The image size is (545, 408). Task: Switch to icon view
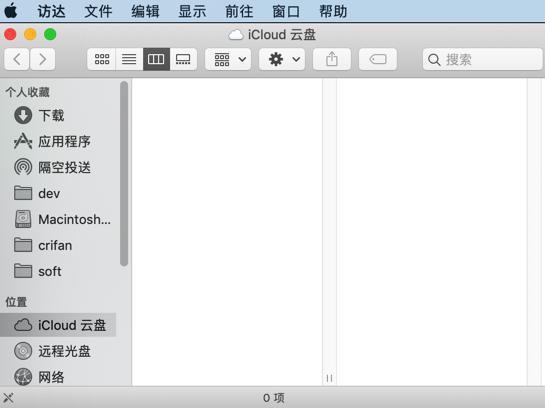coord(101,59)
